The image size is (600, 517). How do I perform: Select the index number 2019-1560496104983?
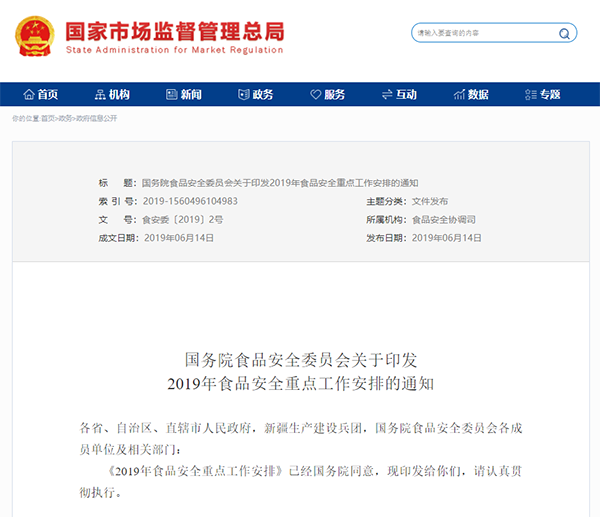pos(190,201)
